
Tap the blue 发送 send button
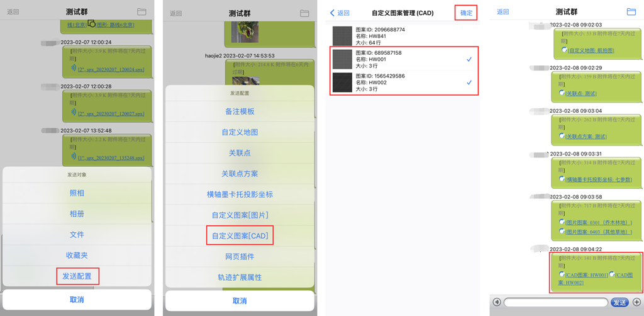tap(619, 302)
